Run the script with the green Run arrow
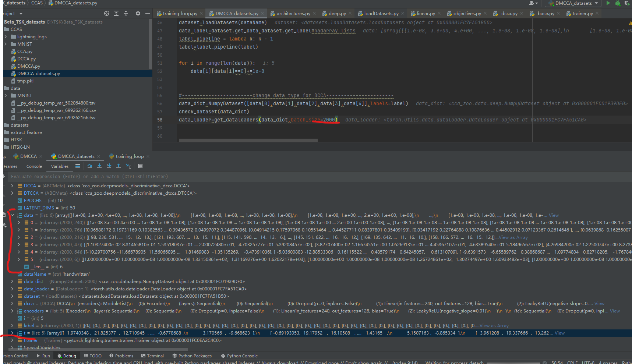Screen dimensions: 632x364 point(608,3)
